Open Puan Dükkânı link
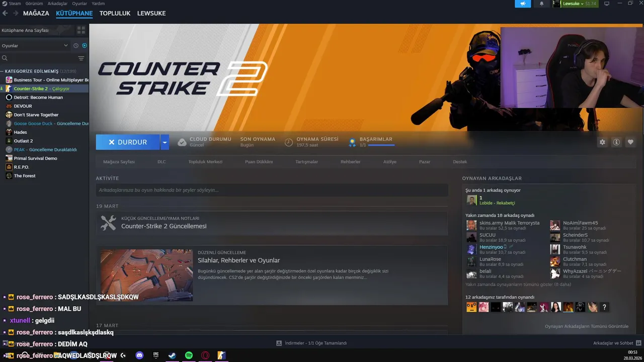Viewport: 644px width, 362px height. pyautogui.click(x=259, y=162)
